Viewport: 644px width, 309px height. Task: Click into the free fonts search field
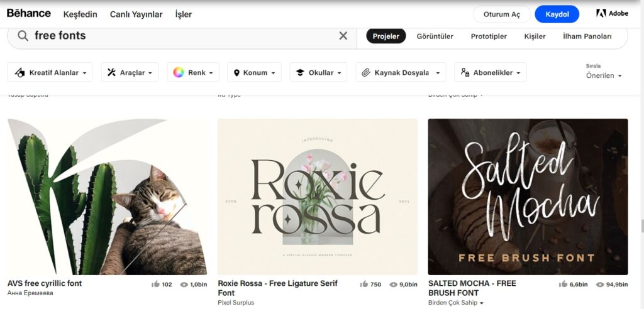pos(182,36)
